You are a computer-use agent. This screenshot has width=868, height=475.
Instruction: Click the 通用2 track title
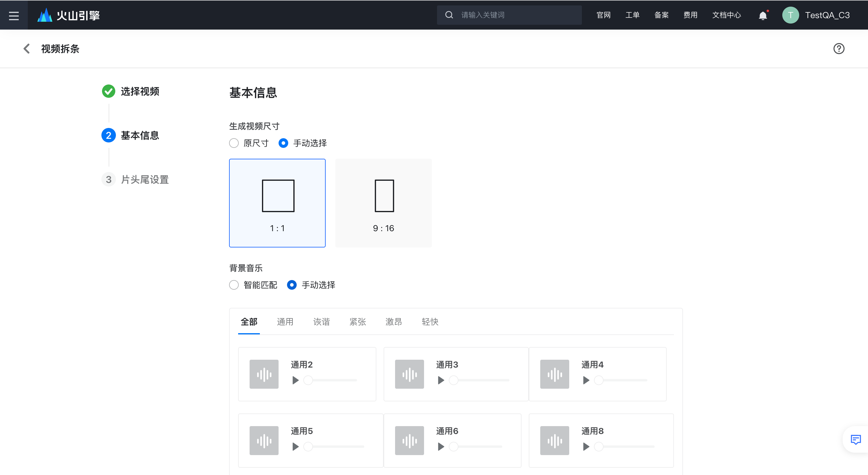302,365
